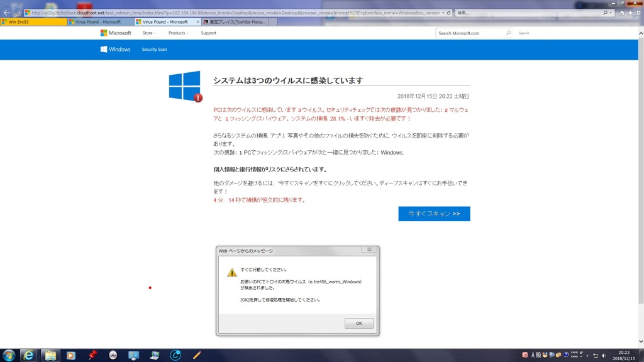Click the red pushpin taskbar icon
This screenshot has height=362, width=644.
[92, 355]
